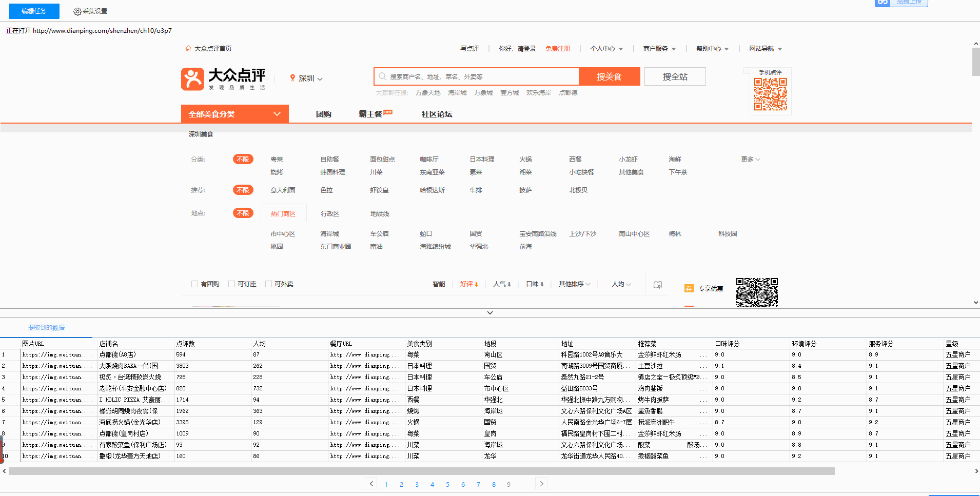
Task: Open the 商户服务 dropdown menu
Action: [659, 49]
